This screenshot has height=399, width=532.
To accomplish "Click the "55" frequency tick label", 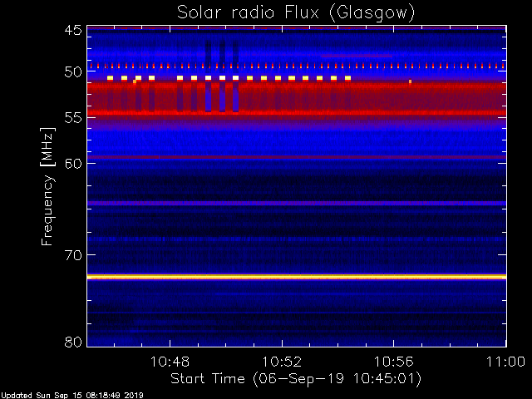I will tap(73, 118).
